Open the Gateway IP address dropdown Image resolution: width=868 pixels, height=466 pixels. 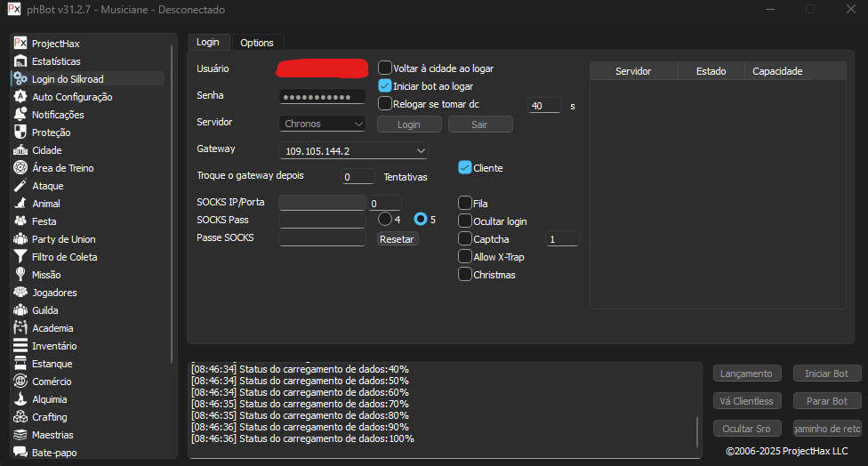pos(353,151)
